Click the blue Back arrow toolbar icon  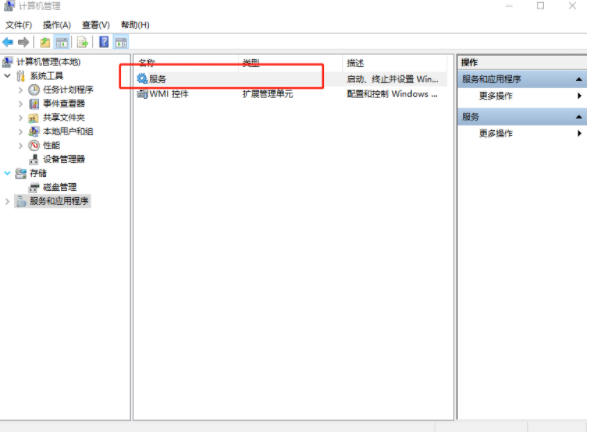pyautogui.click(x=8, y=42)
